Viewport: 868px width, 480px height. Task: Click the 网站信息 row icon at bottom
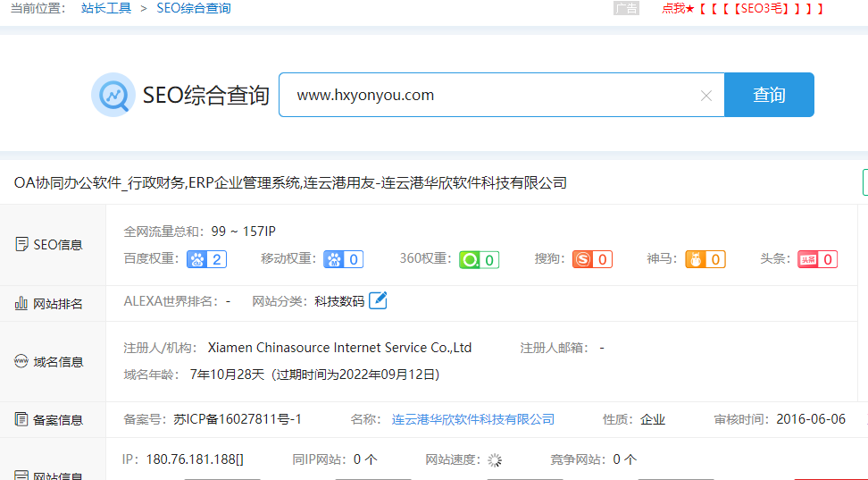point(21,475)
